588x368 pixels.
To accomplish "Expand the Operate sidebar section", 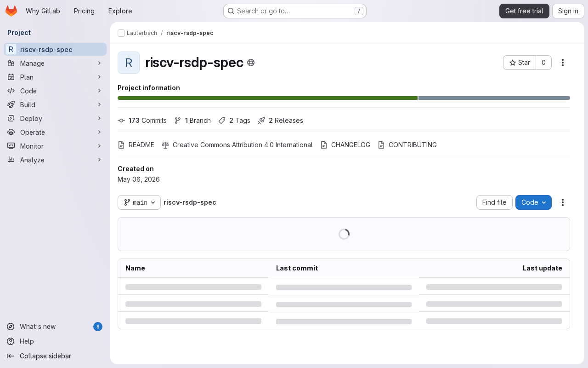I will [99, 132].
